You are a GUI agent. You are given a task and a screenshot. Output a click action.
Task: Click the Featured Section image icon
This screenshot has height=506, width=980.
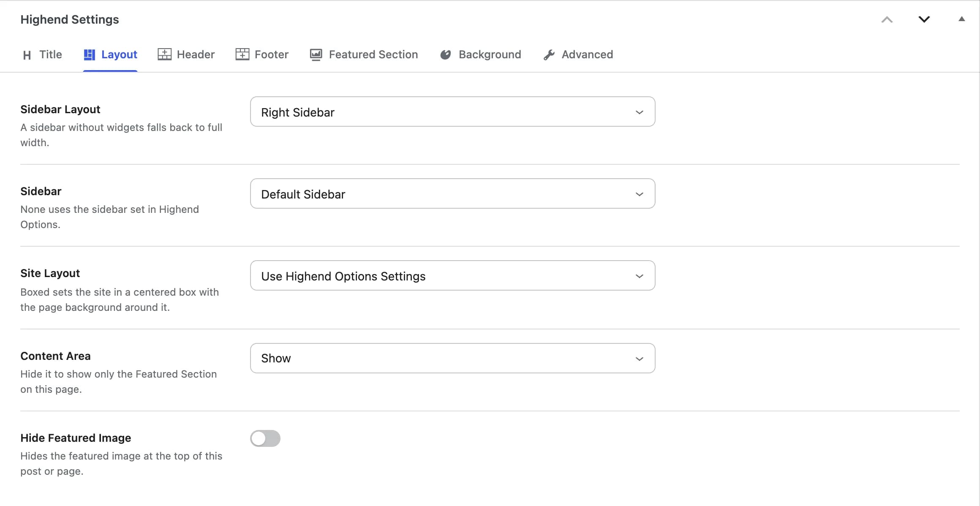(316, 55)
